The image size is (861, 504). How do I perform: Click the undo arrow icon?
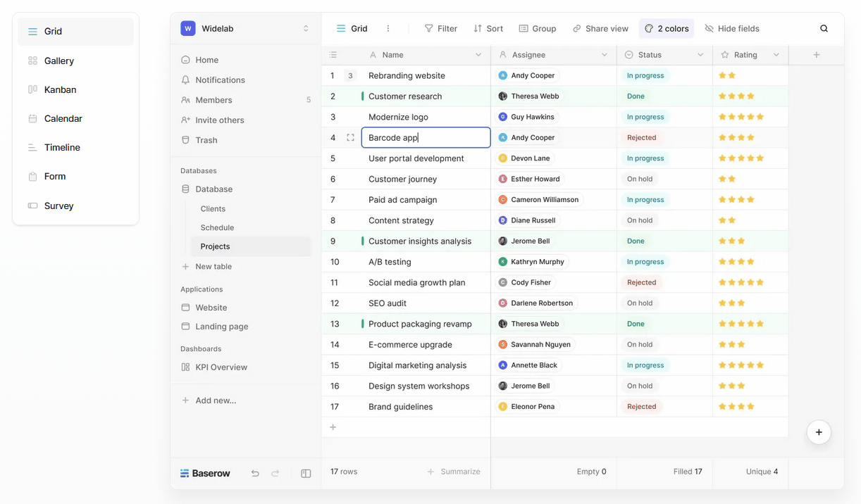255,474
